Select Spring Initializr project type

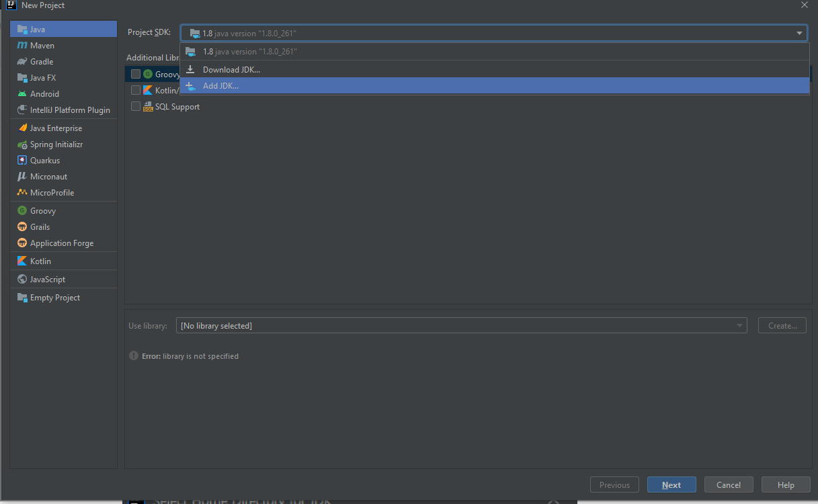coord(63,144)
